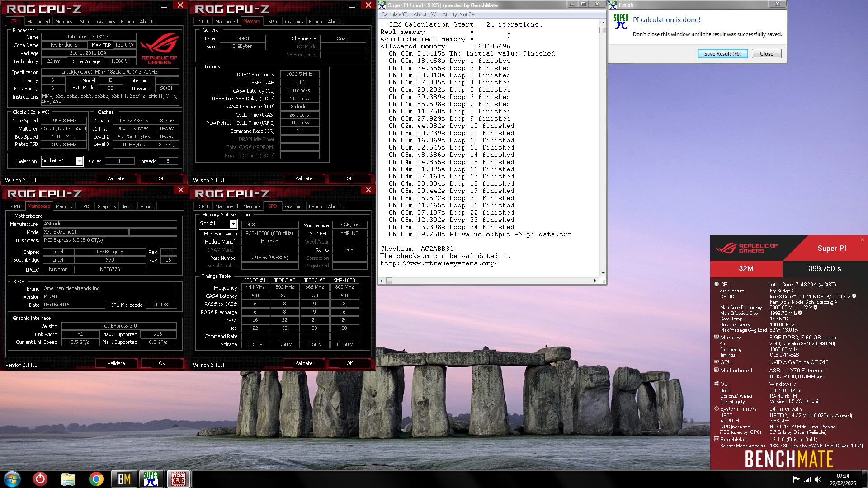Click the BIOS Version field P3.40

[110, 296]
